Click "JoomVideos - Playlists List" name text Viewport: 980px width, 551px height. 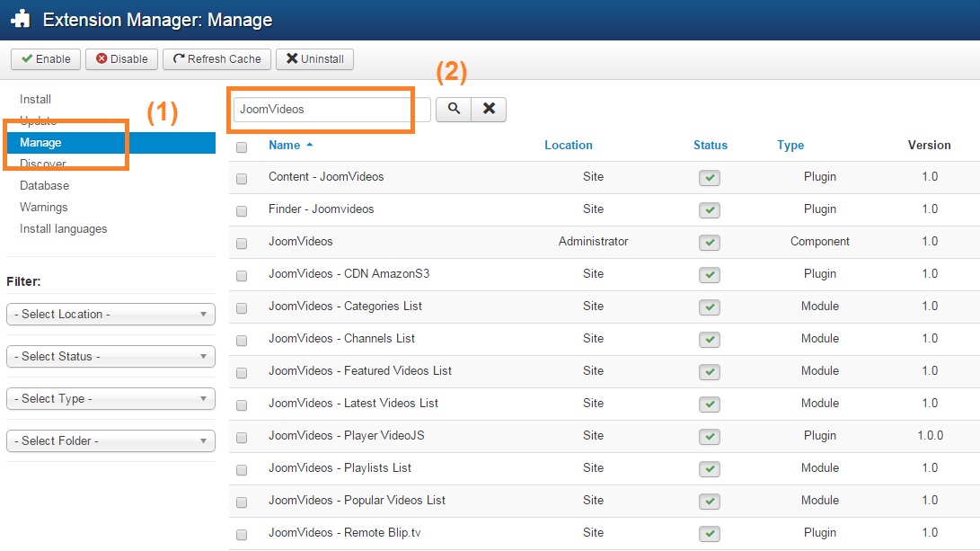click(x=340, y=467)
